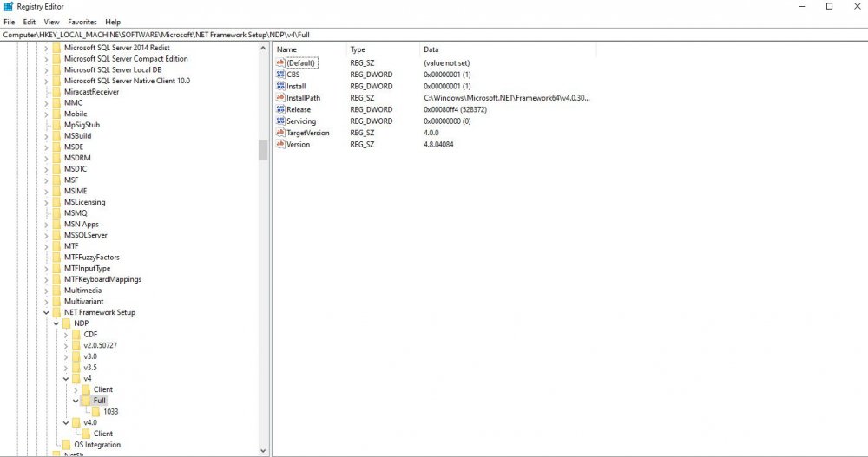Viewport: 868px width, 457px height.
Task: Select the Multivariant key
Action: [83, 301]
